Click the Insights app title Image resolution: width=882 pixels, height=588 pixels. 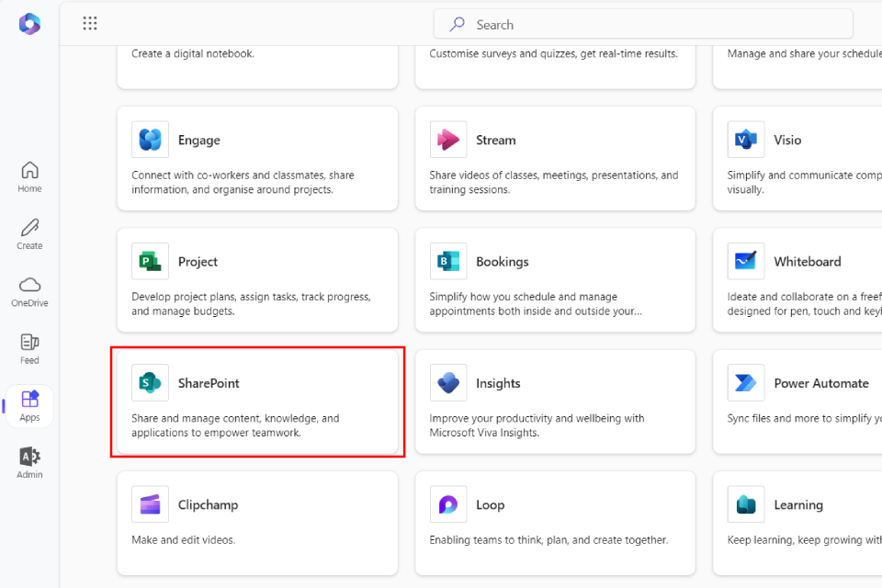pos(498,383)
